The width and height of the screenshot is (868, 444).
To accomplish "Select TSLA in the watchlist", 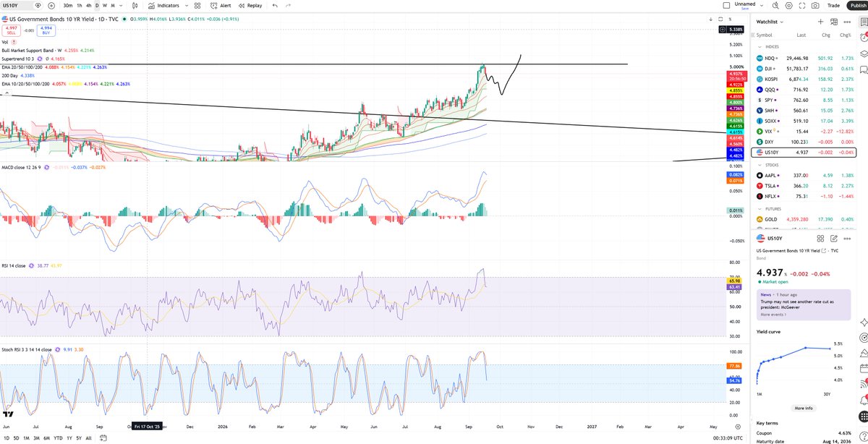I will coord(803,185).
